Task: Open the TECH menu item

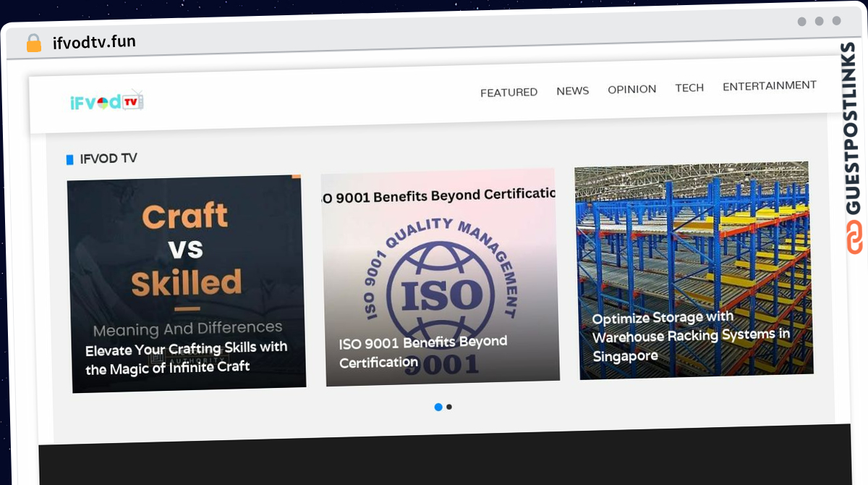Action: pos(689,88)
